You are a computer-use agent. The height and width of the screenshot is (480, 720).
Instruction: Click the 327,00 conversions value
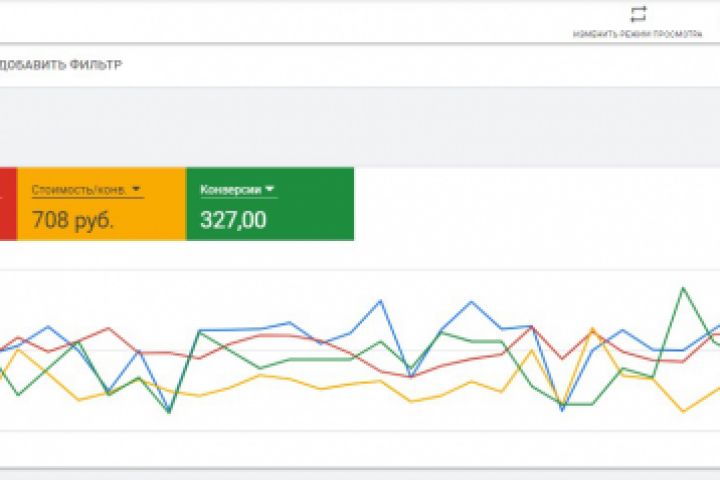233,220
